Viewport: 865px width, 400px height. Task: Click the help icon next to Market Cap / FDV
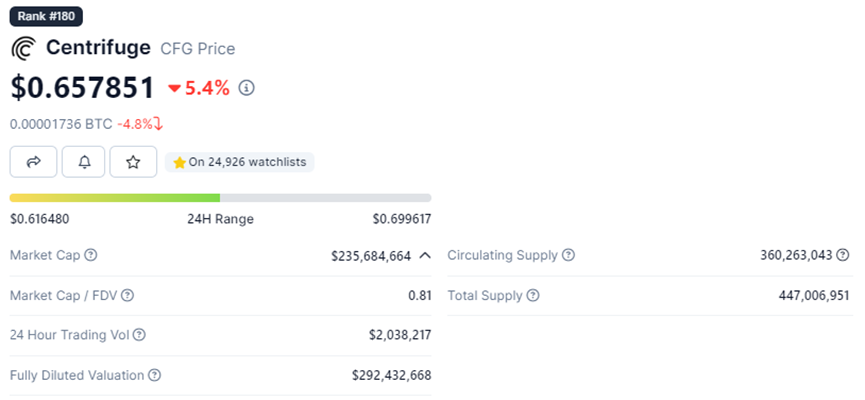click(127, 296)
